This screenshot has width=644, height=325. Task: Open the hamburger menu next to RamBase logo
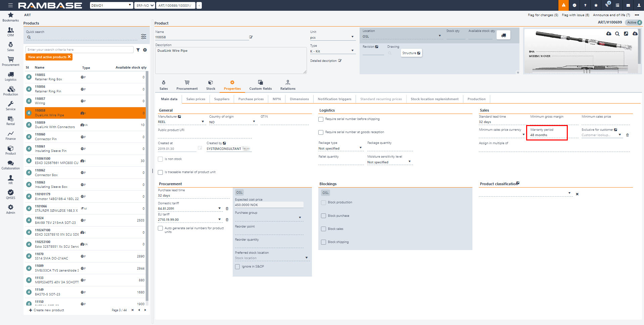[x=10, y=5]
